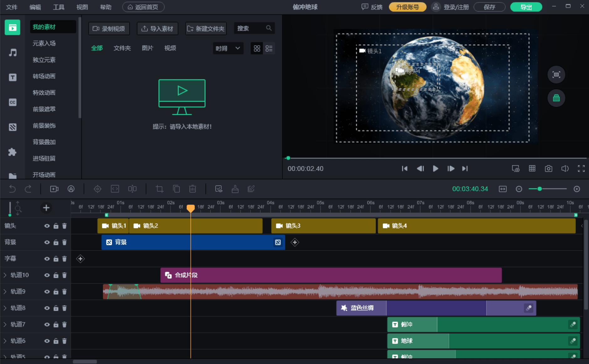This screenshot has height=364, width=589.
Task: Hide 轨道10 using its eye icon
Action: [x=47, y=275]
